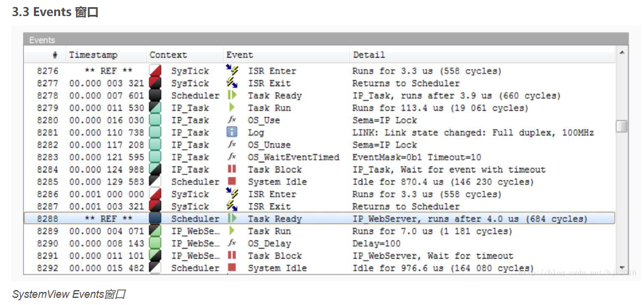Click the OS_WaitEventTimed event name
The height and width of the screenshot is (305, 644).
click(x=294, y=157)
